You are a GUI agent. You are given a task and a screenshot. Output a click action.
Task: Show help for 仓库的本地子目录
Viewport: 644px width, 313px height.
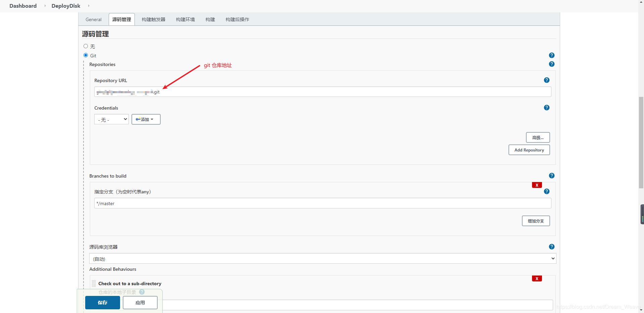coord(142,292)
